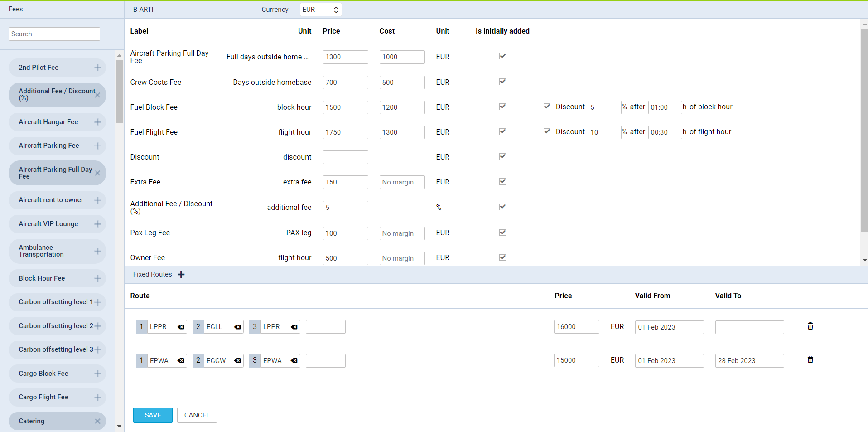Clear the first EPWA airport in the route
Screen dimensions: 868x432
[181, 361]
